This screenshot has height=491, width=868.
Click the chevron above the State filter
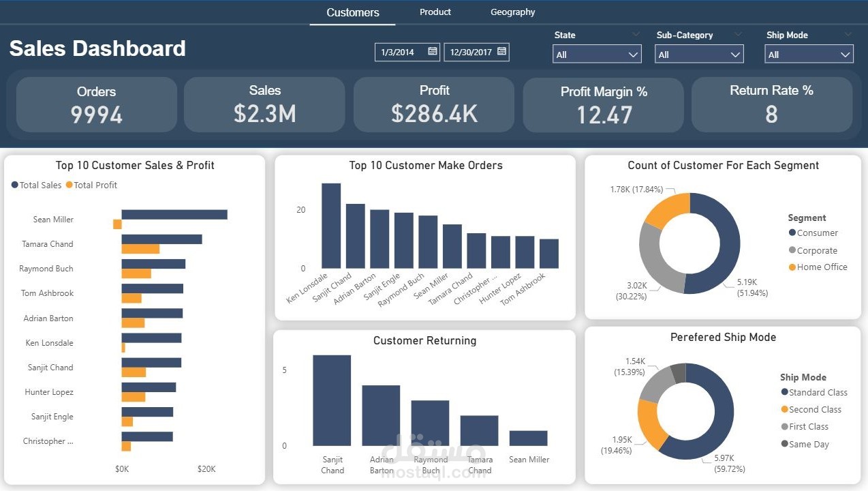636,34
